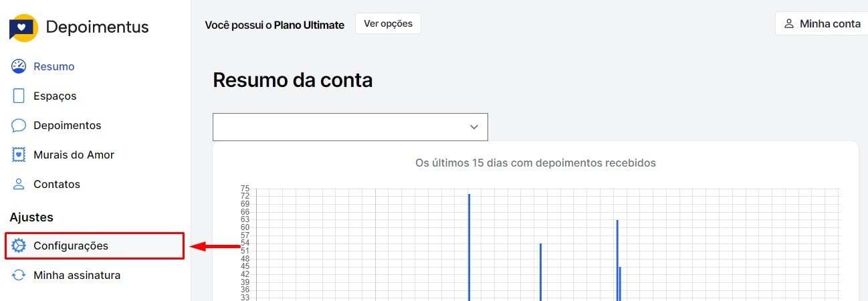The width and height of the screenshot is (868, 301).
Task: Click the dropdown chevron arrow
Action: point(474,127)
